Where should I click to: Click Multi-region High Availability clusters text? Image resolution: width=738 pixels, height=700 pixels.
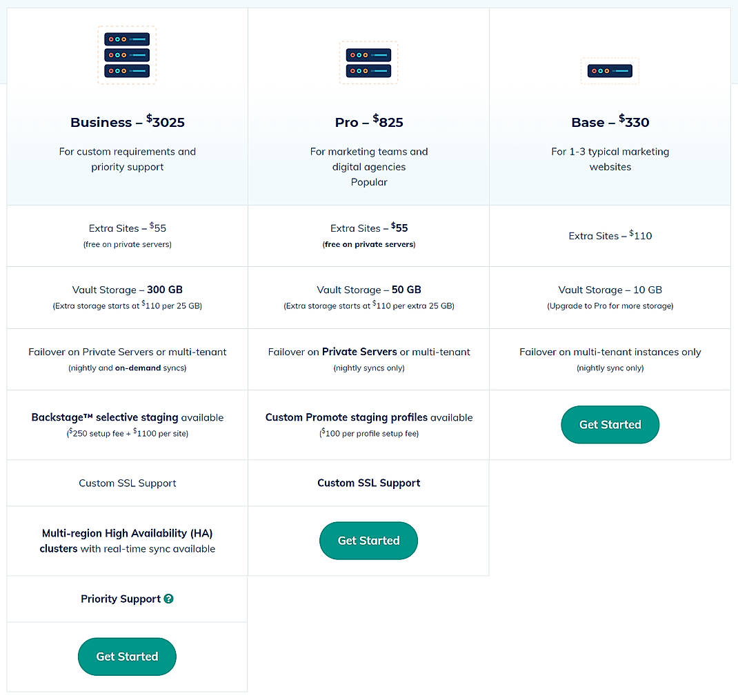pos(127,541)
